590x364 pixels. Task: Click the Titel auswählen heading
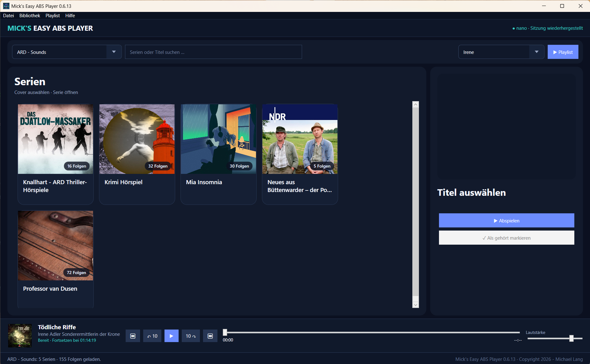pyautogui.click(x=472, y=192)
